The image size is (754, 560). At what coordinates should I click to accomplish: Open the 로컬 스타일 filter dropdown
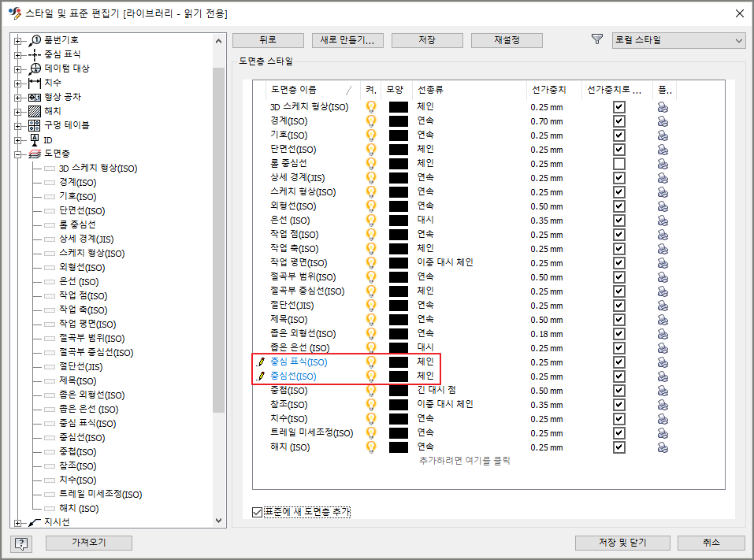(678, 40)
